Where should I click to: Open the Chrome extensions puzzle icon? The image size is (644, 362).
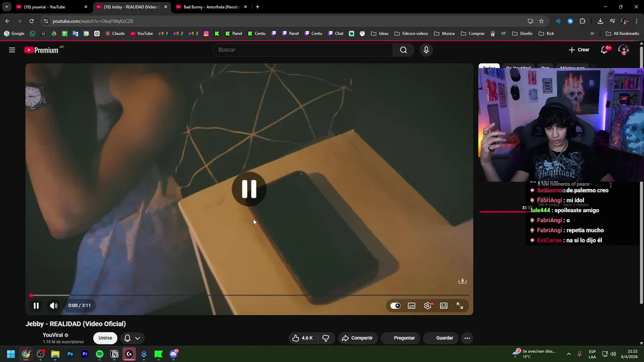[x=583, y=21]
